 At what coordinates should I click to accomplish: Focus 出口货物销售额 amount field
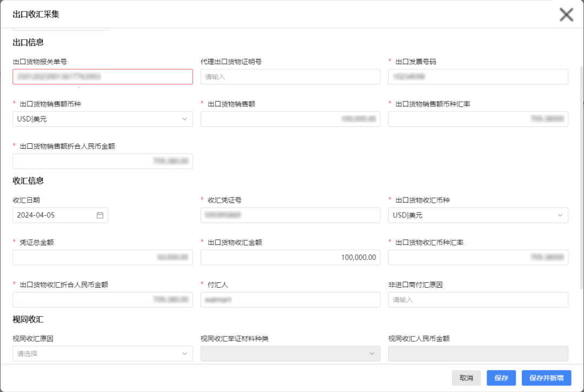(290, 119)
